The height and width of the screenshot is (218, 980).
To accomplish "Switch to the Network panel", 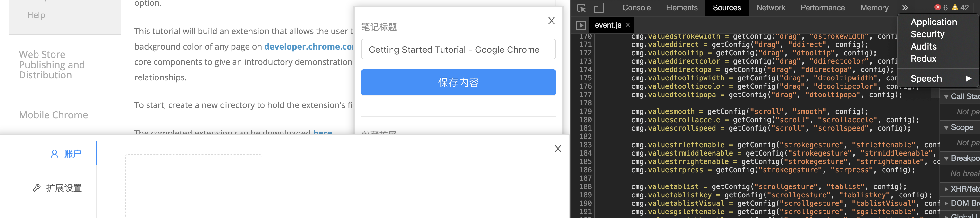I will point(771,8).
